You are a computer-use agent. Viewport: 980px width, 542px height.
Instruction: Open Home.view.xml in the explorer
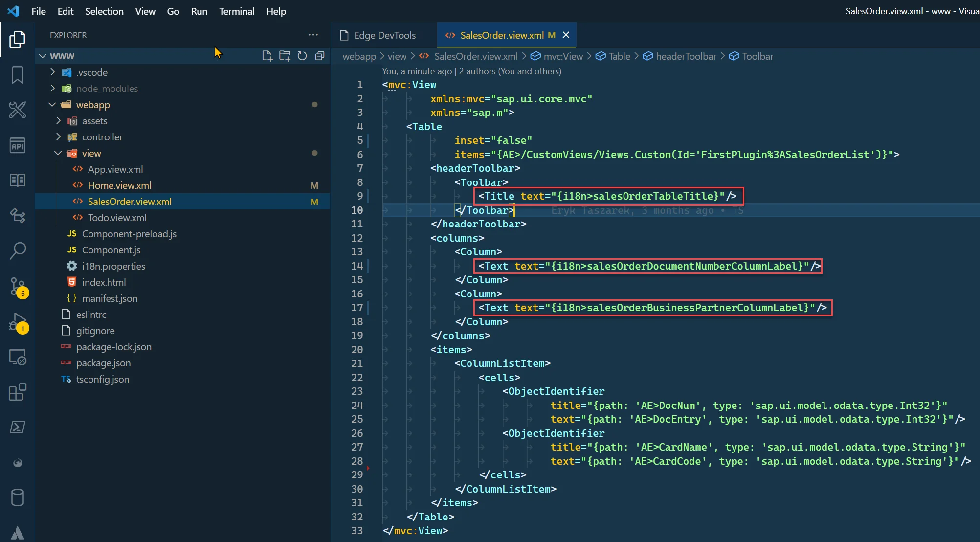(x=119, y=185)
